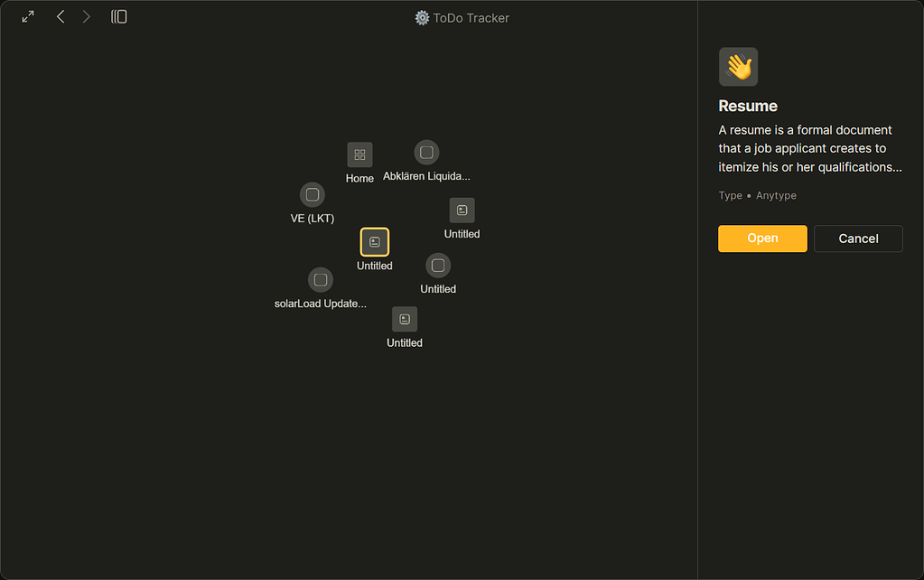Click the yellow highlighted Untitled node
This screenshot has width=924, height=580.
[375, 242]
